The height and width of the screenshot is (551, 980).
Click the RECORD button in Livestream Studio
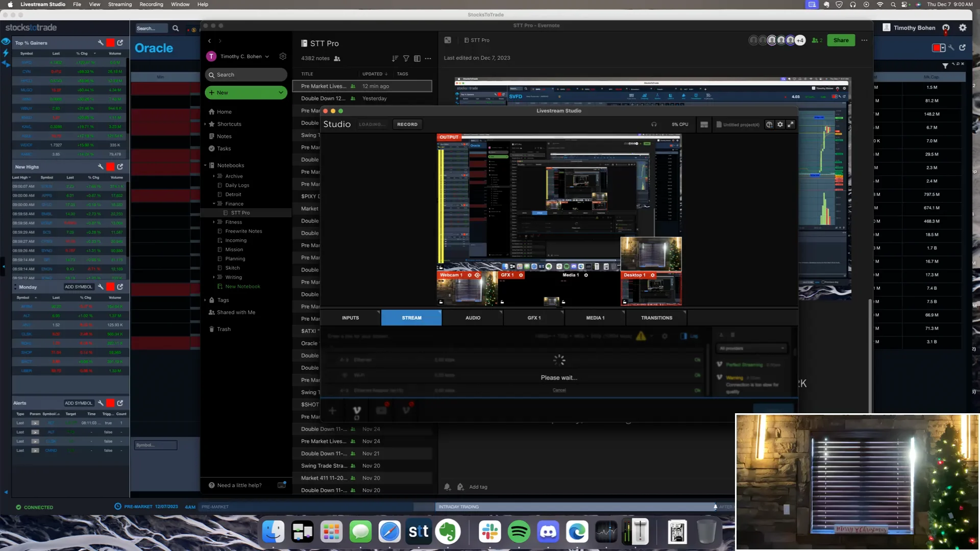(x=407, y=124)
